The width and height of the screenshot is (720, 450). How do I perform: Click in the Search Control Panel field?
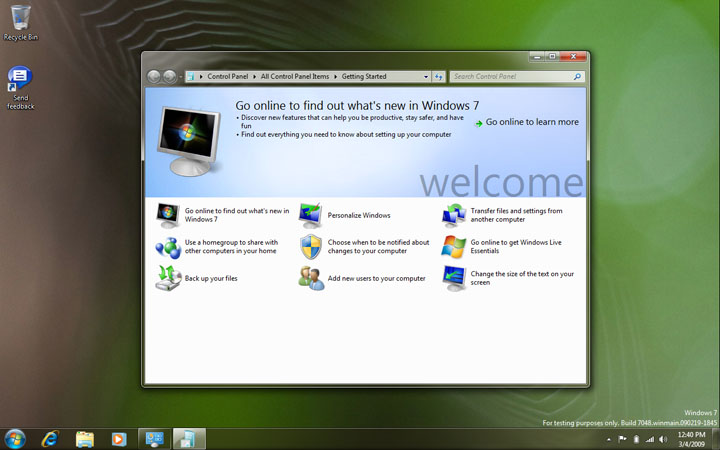click(517, 77)
